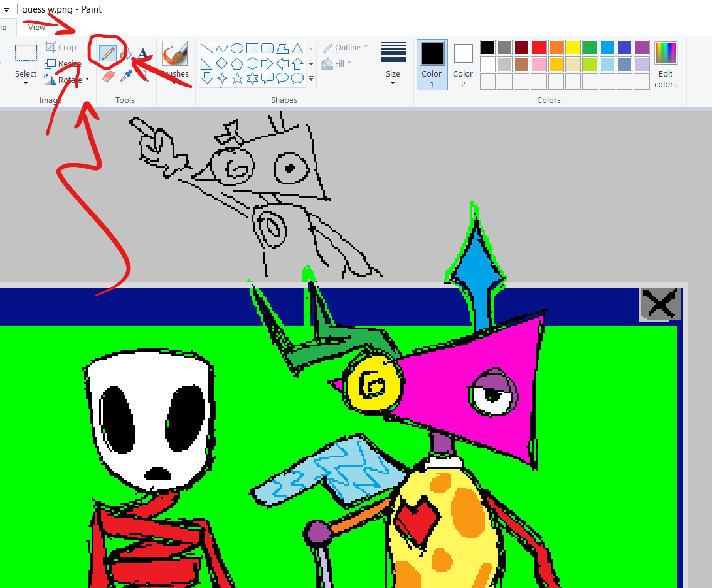Viewport: 712px width, 588px height.
Task: Choose the red color swatch
Action: (x=539, y=47)
